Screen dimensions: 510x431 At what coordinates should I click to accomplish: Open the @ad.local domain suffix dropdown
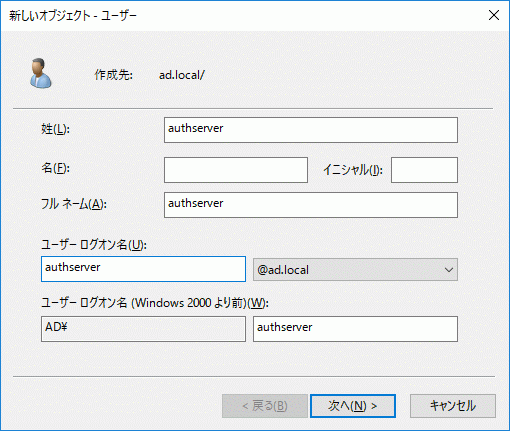(355, 269)
